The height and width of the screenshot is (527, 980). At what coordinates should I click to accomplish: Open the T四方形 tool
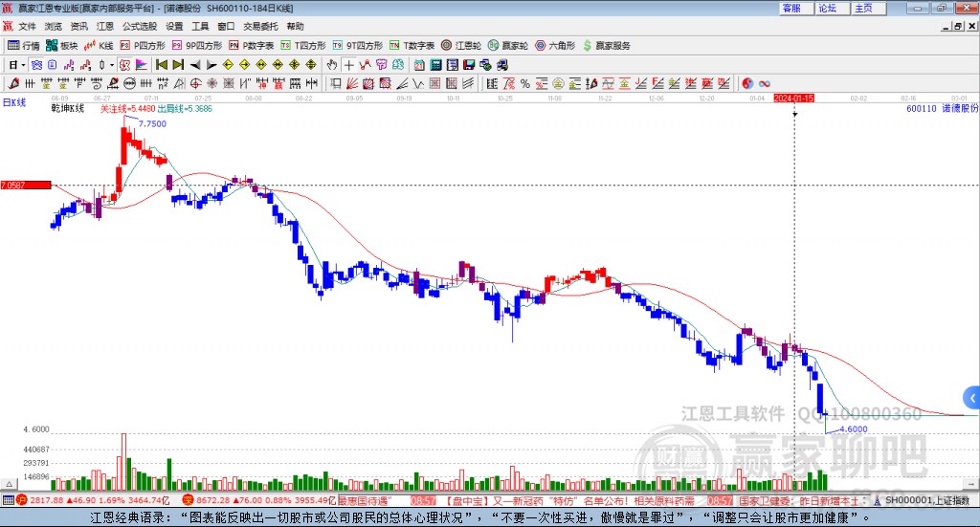coord(303,46)
